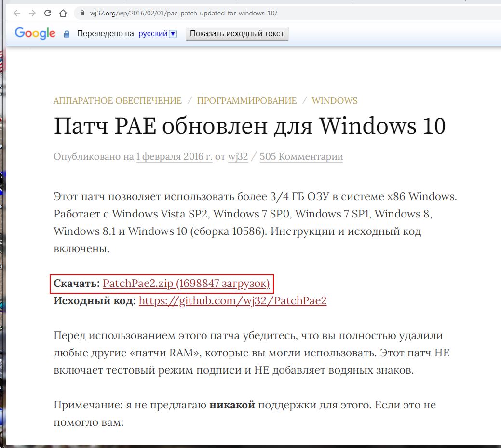The height and width of the screenshot is (448, 501).
Task: Open the browser home page icon
Action: click(x=63, y=13)
